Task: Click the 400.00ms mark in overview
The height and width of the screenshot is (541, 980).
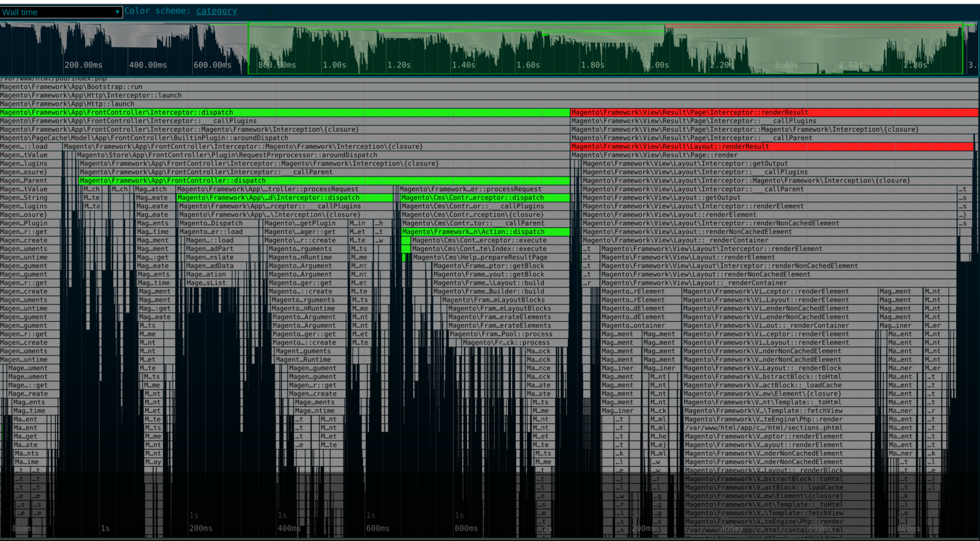Action: pos(148,66)
